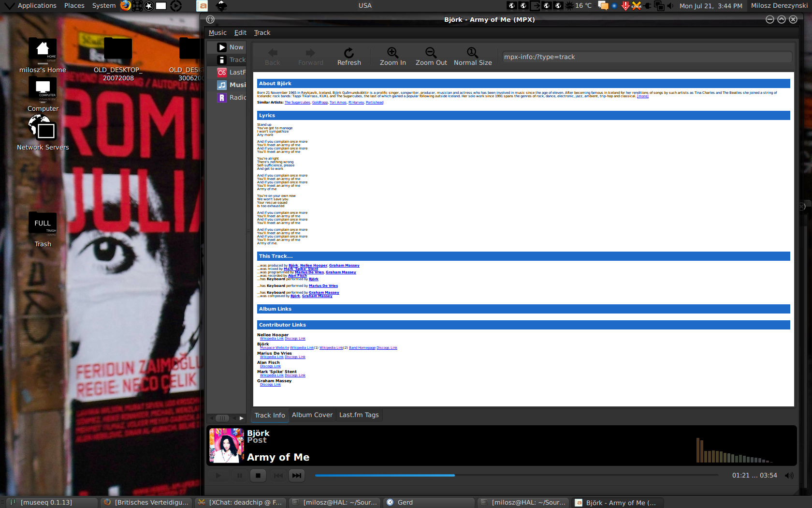812x508 pixels.
Task: Open the Music menu
Action: point(217,32)
